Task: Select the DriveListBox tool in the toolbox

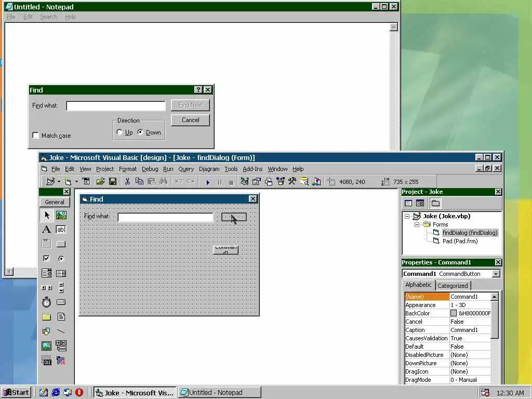Action: (x=61, y=302)
